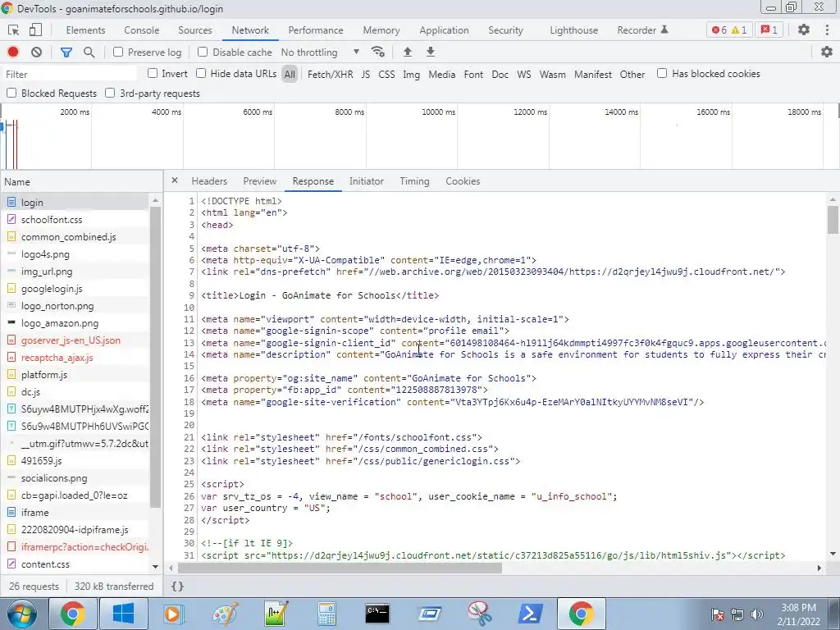Filter requests by CSS type
Viewport: 840px width, 630px height.
(386, 75)
